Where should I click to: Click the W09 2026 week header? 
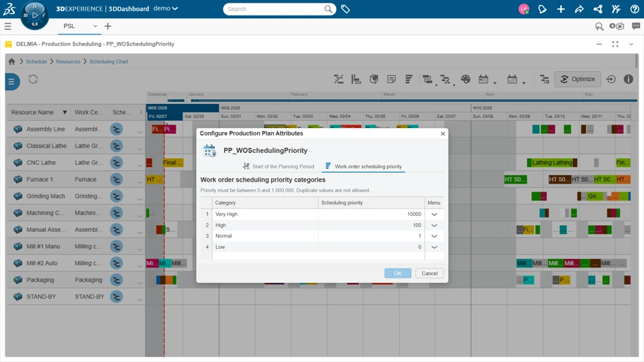tap(345, 108)
